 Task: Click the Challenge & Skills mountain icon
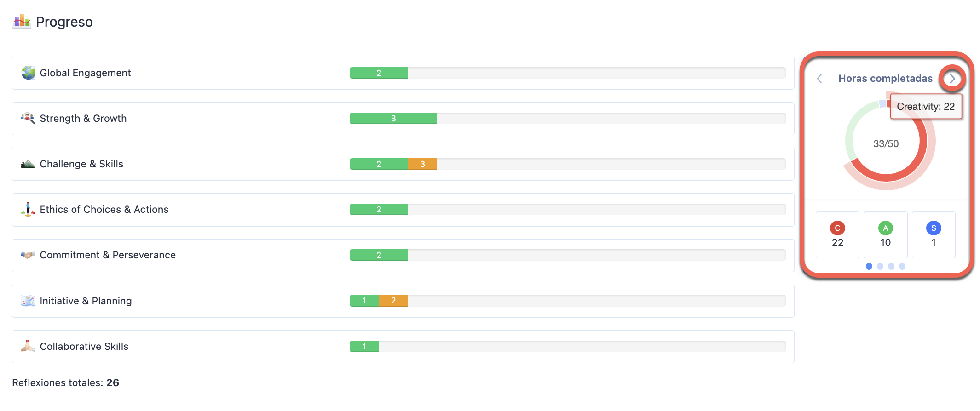[x=28, y=164]
